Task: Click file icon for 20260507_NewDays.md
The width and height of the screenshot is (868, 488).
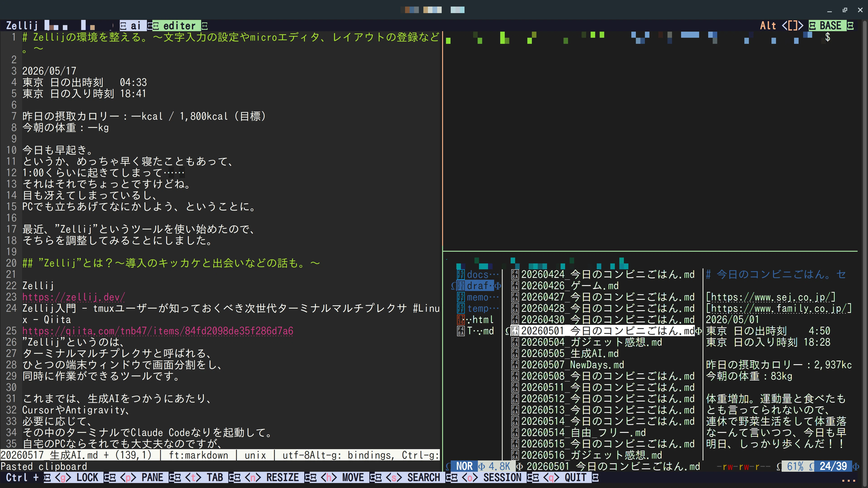Action: click(515, 365)
